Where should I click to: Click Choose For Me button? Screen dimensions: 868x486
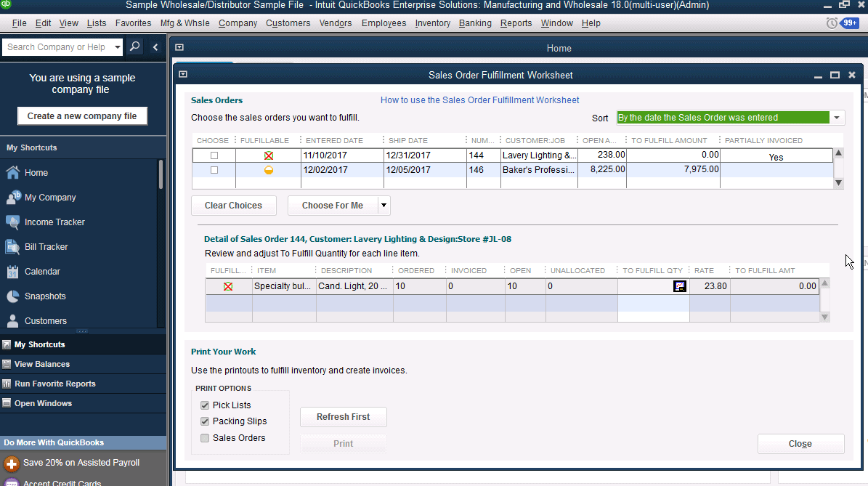tap(333, 206)
